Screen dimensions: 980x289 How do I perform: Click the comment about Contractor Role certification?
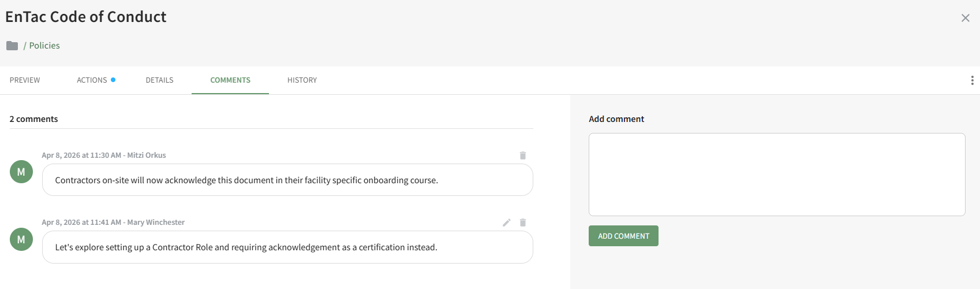coord(246,247)
